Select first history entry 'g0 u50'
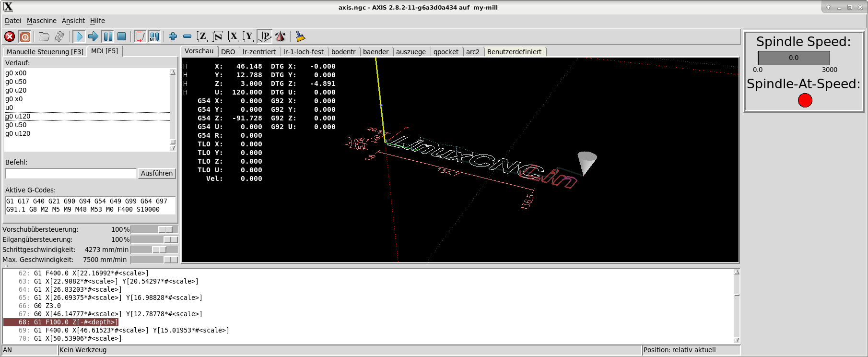Viewport: 868px width, 357px height. tap(87, 82)
